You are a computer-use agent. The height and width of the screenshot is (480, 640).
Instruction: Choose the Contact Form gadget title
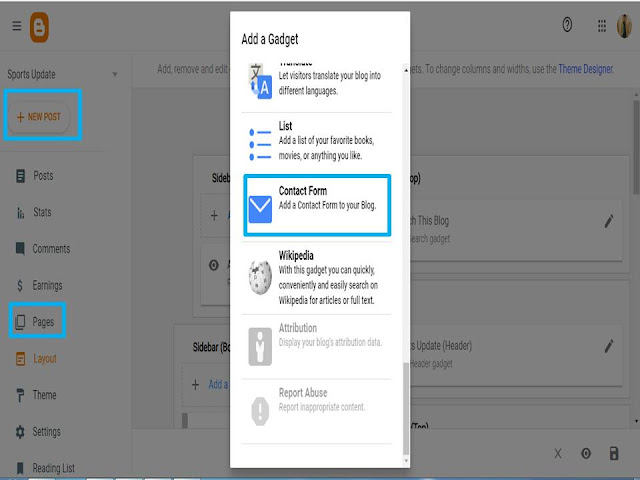click(303, 191)
